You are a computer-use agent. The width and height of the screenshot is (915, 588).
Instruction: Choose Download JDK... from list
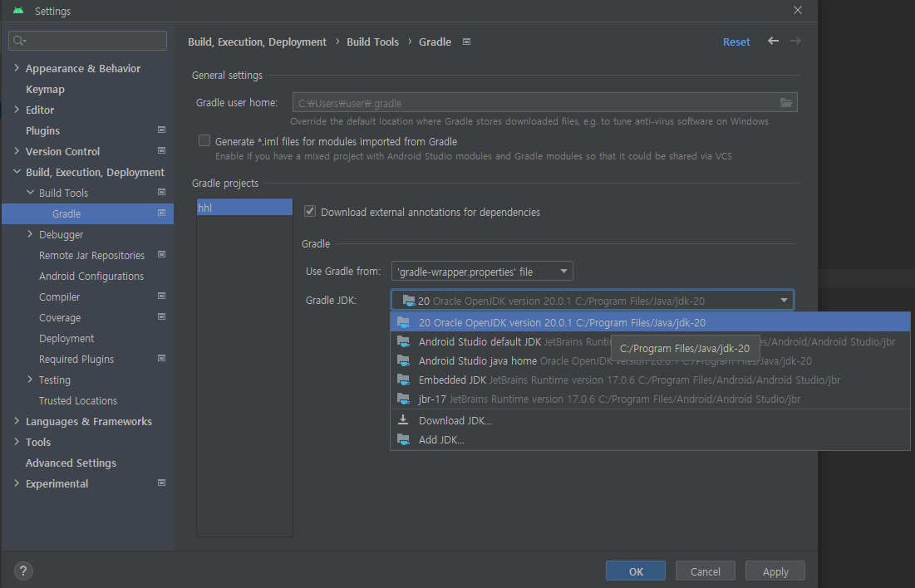(x=650, y=420)
